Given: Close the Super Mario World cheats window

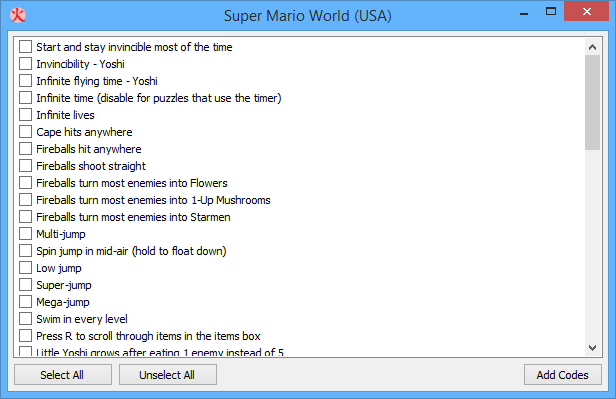Looking at the screenshot, I should coord(587,11).
